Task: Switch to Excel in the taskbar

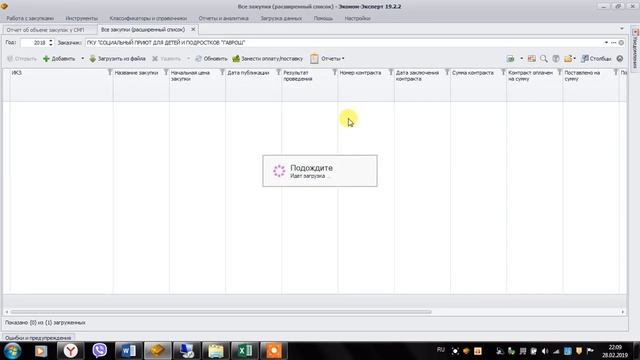Action: click(244, 351)
